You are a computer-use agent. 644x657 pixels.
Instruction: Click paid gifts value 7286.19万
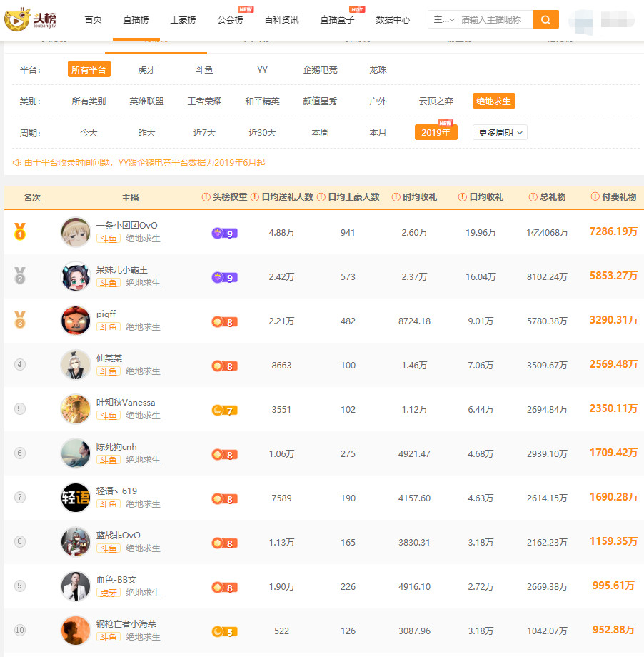[613, 231]
